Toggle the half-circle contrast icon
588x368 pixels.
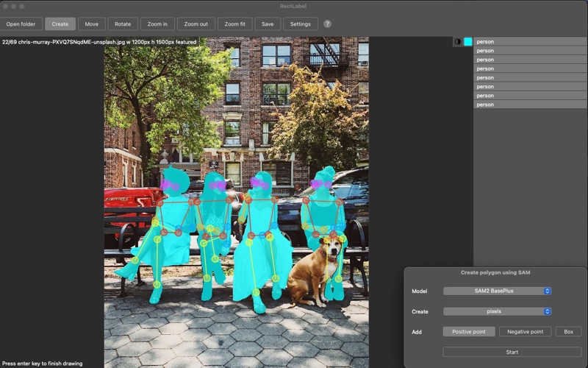pyautogui.click(x=457, y=42)
